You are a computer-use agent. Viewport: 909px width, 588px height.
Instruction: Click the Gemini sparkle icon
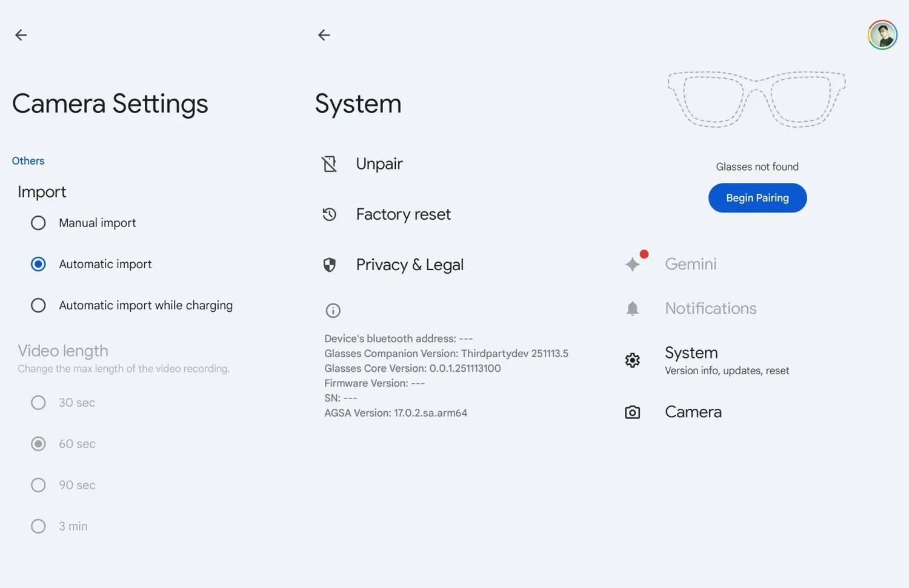click(632, 264)
